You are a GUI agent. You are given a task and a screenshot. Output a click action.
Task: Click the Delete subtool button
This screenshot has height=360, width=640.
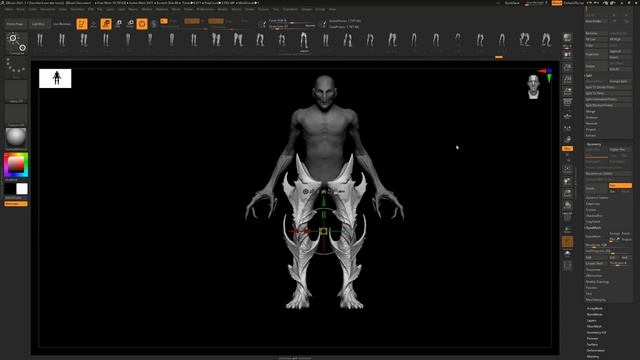tap(596, 66)
